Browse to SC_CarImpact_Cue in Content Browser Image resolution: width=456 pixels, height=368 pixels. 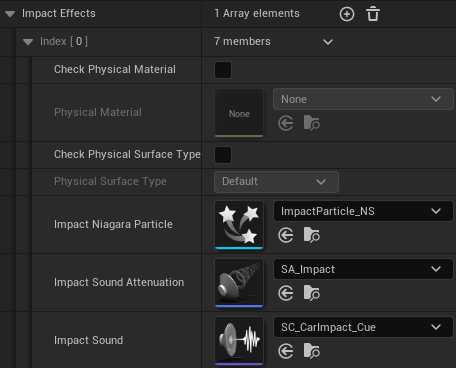tap(312, 351)
